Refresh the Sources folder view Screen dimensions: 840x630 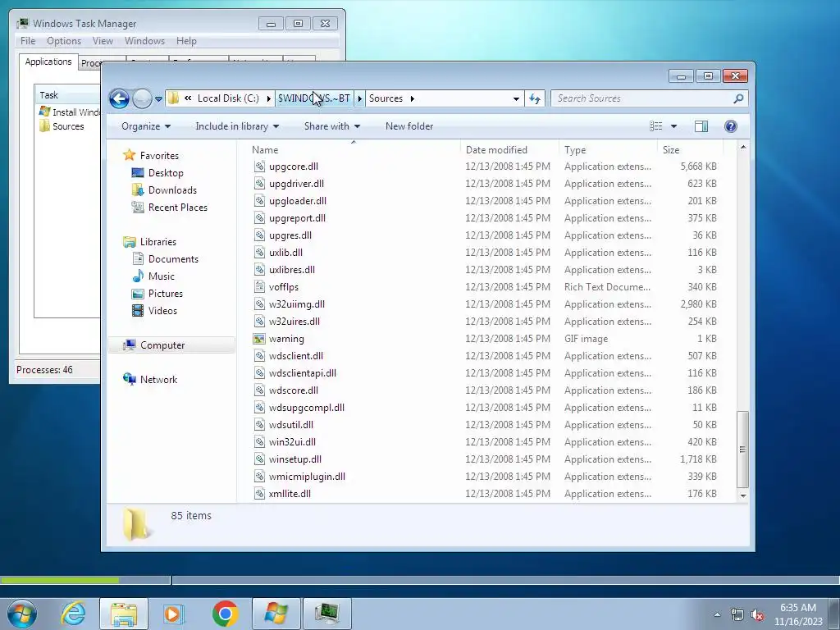point(535,98)
